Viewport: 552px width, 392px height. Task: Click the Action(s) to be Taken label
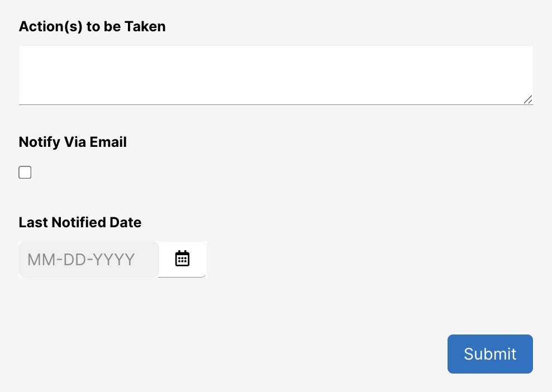click(x=92, y=26)
